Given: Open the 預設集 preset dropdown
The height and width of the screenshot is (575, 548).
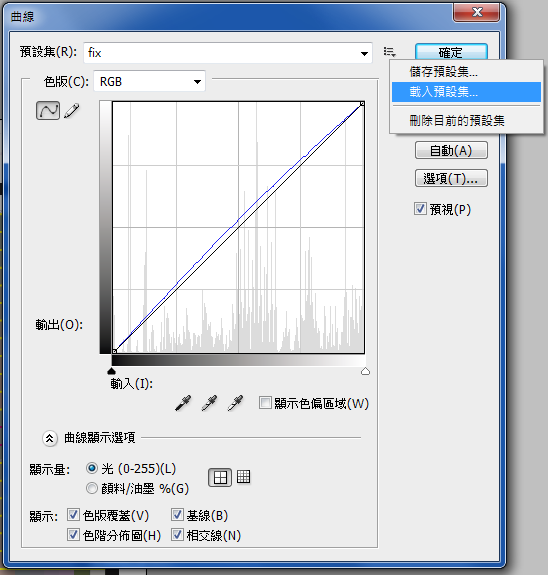Looking at the screenshot, I should tap(228, 53).
